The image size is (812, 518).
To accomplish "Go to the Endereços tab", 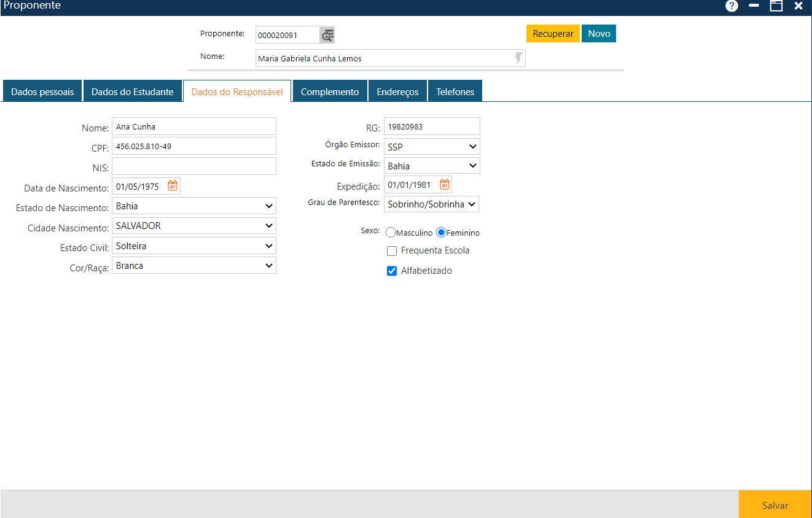I will tap(397, 91).
